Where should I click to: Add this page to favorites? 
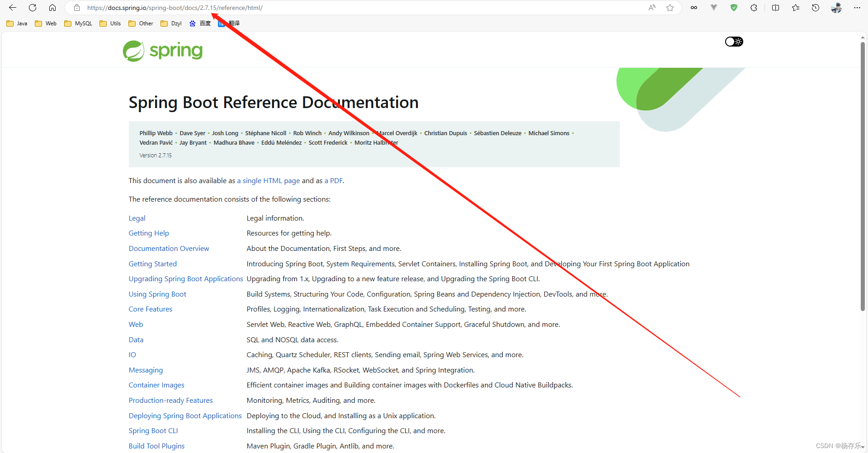click(670, 8)
